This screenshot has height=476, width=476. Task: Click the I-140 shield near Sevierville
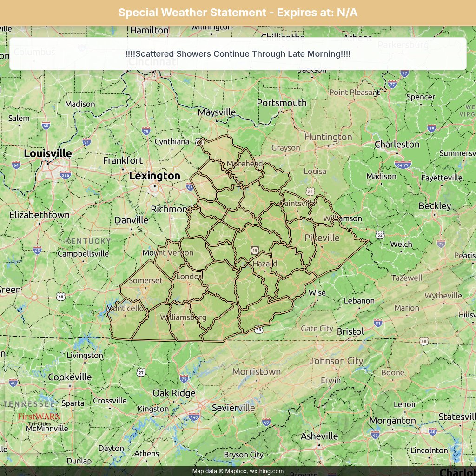click(x=194, y=416)
